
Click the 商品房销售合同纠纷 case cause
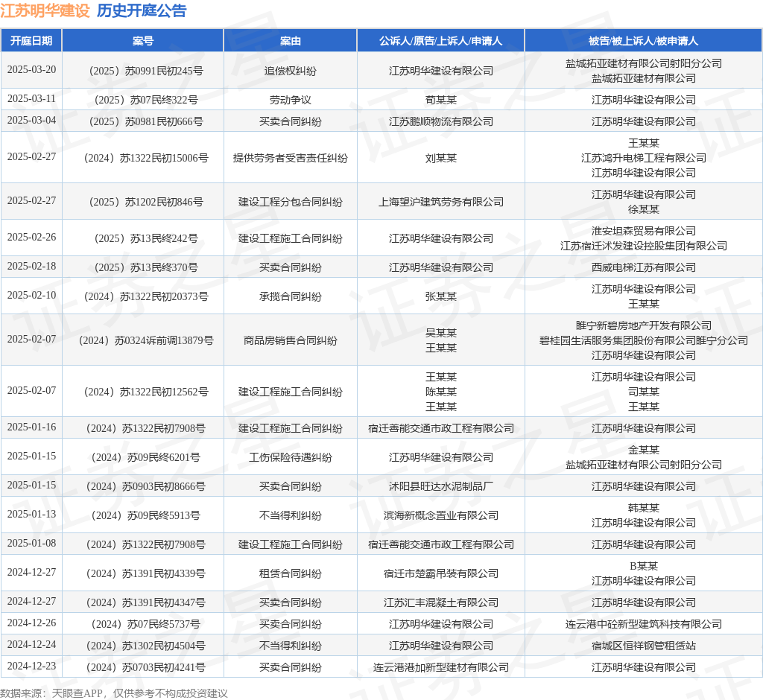pos(291,340)
